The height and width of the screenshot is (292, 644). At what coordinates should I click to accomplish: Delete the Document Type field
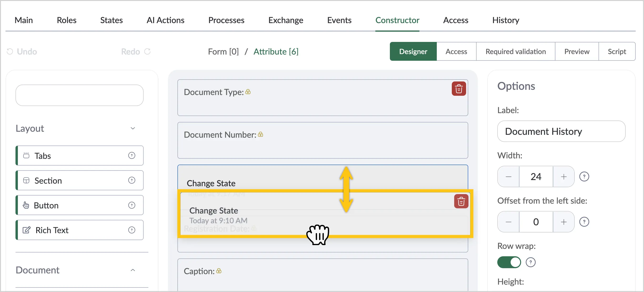pyautogui.click(x=458, y=89)
